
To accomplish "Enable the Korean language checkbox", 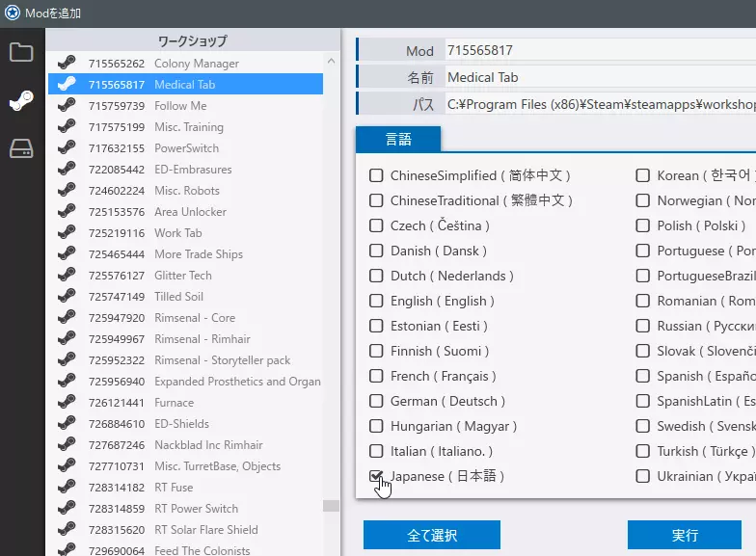I will tap(642, 175).
